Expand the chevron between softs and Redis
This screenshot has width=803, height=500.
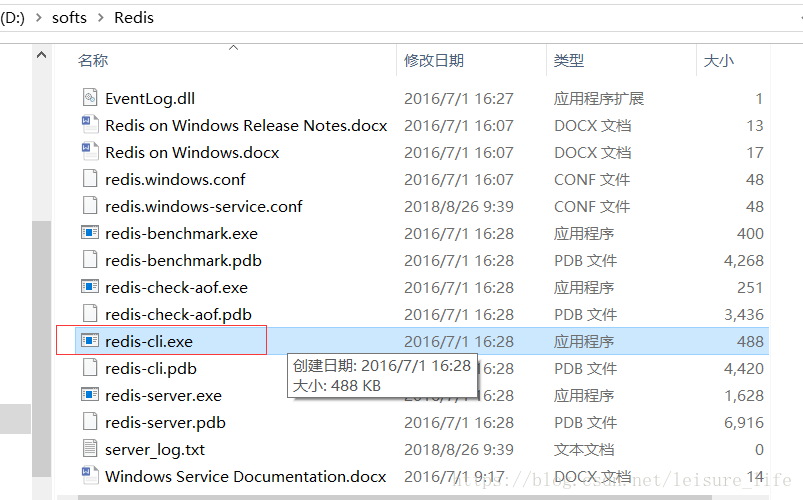coord(102,17)
